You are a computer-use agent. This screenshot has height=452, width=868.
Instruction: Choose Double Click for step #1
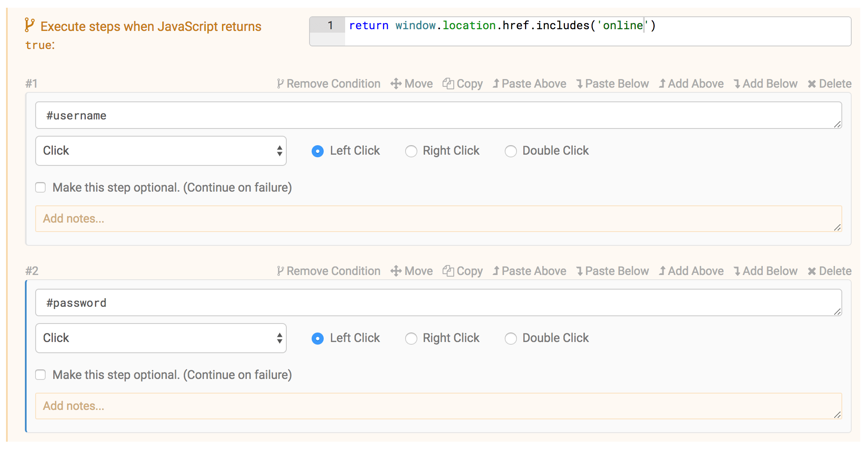click(x=511, y=151)
